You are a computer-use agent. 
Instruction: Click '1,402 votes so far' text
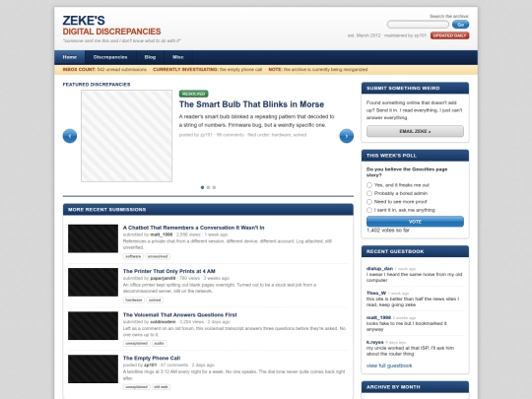point(388,231)
